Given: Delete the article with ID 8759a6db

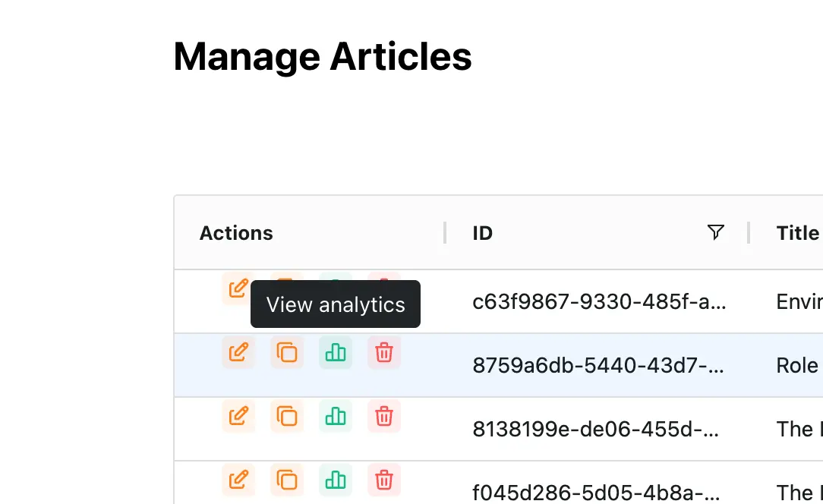Looking at the screenshot, I should pyautogui.click(x=384, y=353).
